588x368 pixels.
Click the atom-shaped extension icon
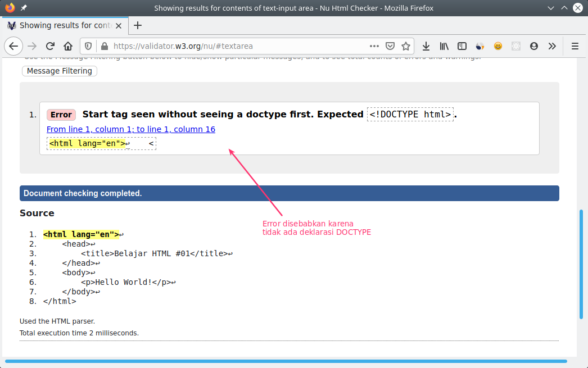click(516, 46)
